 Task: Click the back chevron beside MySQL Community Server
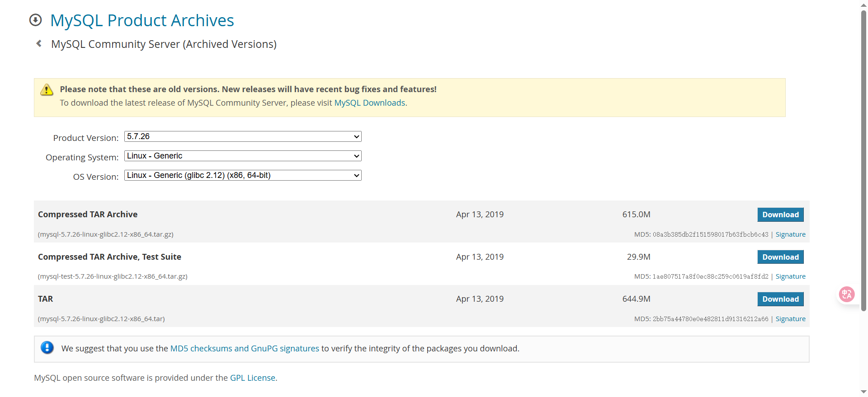pos(39,43)
